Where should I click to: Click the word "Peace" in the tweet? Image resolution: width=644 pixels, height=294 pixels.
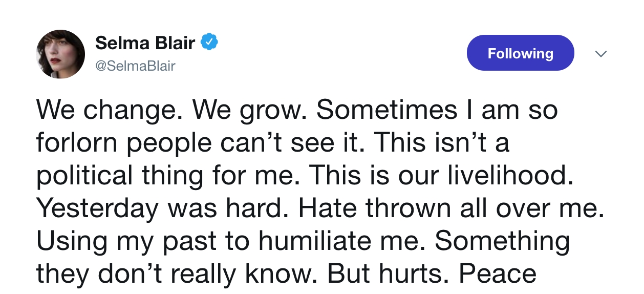[x=498, y=273]
